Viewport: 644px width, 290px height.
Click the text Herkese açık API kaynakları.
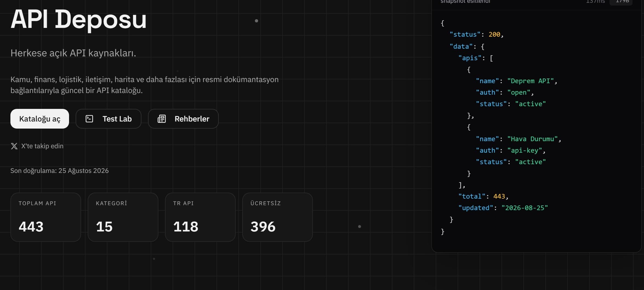(73, 53)
